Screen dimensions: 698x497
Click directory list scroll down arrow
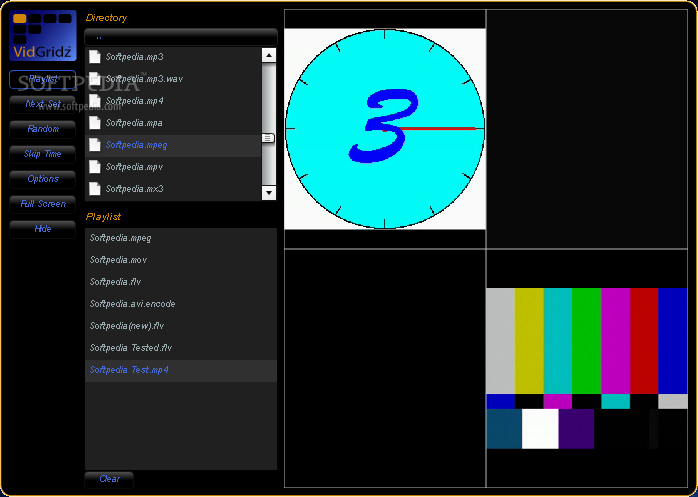(269, 193)
